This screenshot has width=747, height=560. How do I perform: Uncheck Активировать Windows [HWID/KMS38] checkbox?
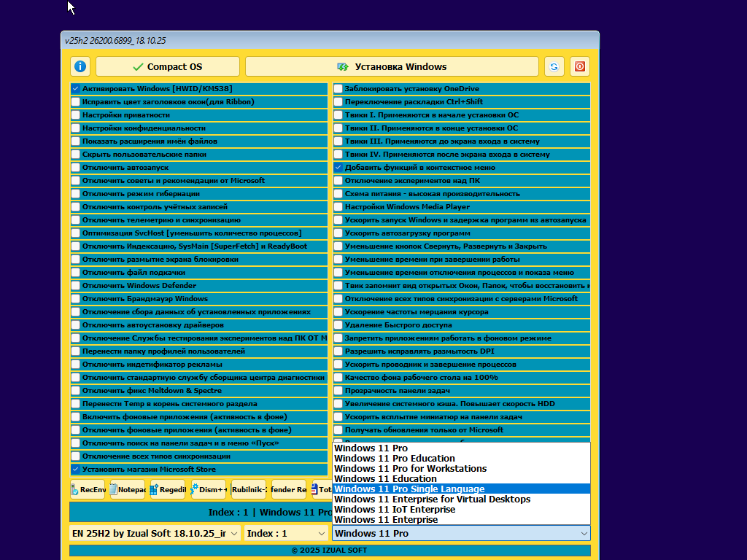76,89
